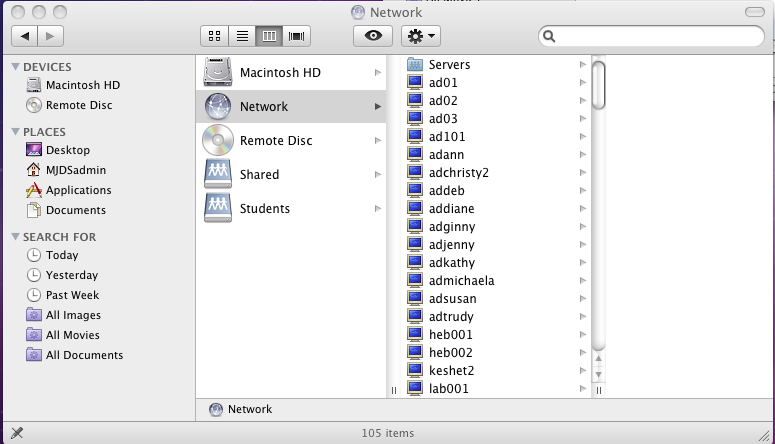The width and height of the screenshot is (775, 444).
Task: Click the scroll up arrow
Action: [599, 358]
